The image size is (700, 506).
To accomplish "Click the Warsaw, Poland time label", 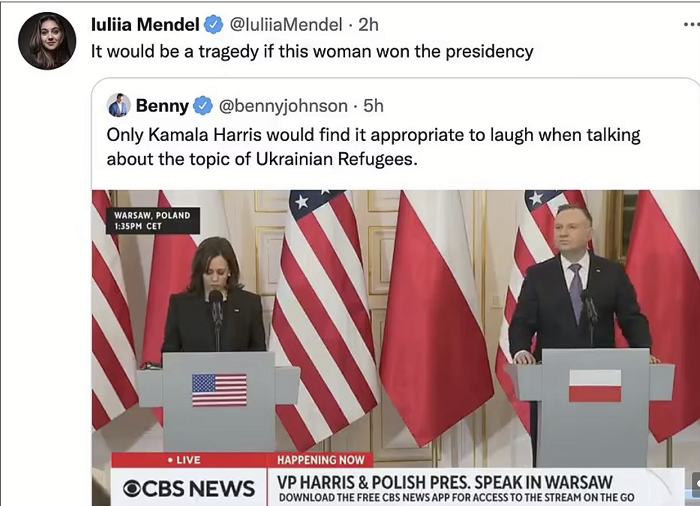I will pos(152,221).
